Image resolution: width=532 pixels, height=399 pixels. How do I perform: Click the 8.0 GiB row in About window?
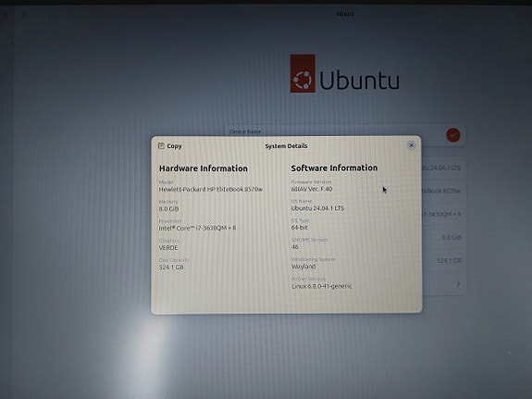444,237
